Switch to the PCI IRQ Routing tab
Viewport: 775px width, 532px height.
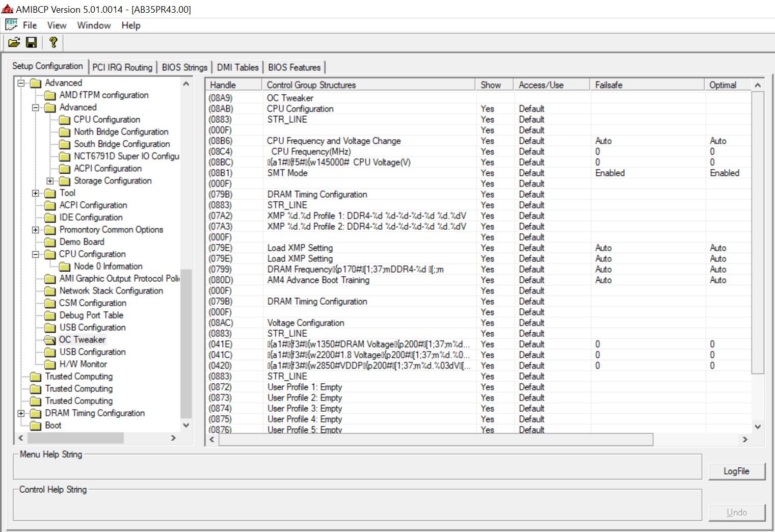coord(122,67)
